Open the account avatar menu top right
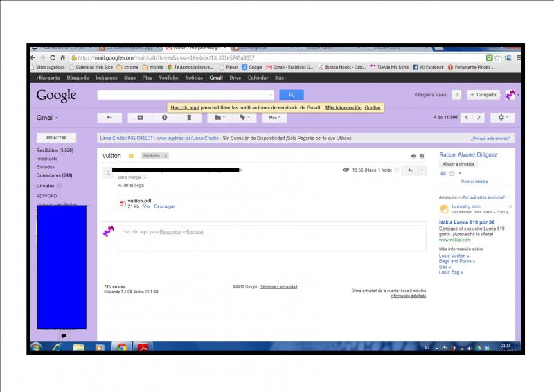The image size is (554, 392). (x=511, y=95)
